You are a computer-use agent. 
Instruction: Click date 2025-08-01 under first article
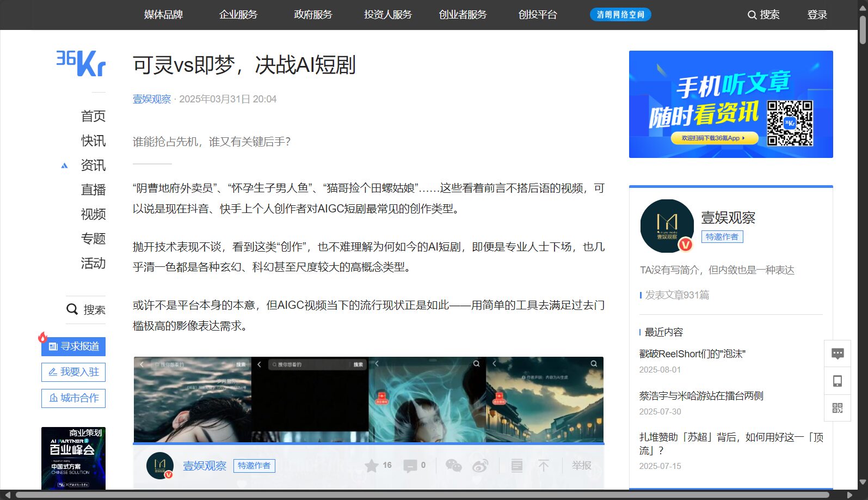[x=660, y=370]
